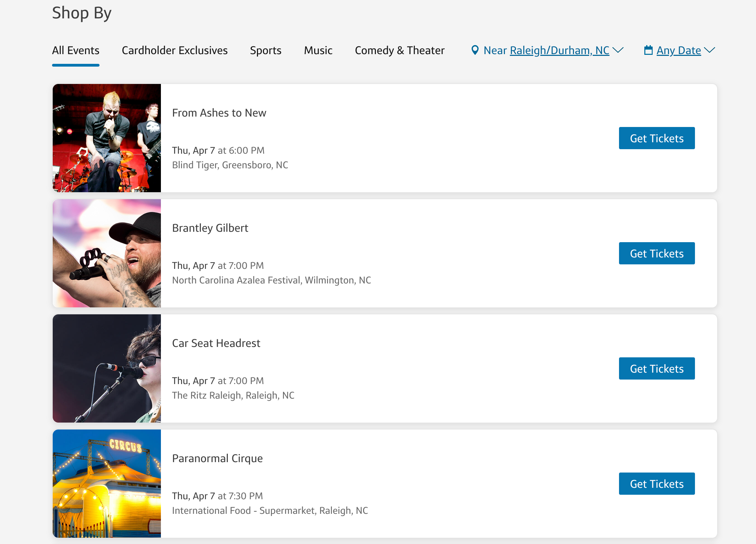This screenshot has height=544, width=756.
Task: Get Tickets for Car Seat Headrest
Action: 656,368
